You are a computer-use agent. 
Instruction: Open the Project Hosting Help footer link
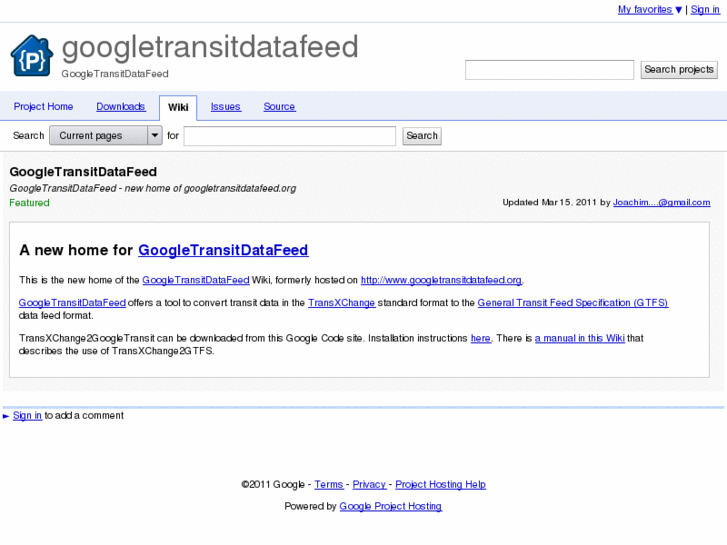(x=440, y=485)
